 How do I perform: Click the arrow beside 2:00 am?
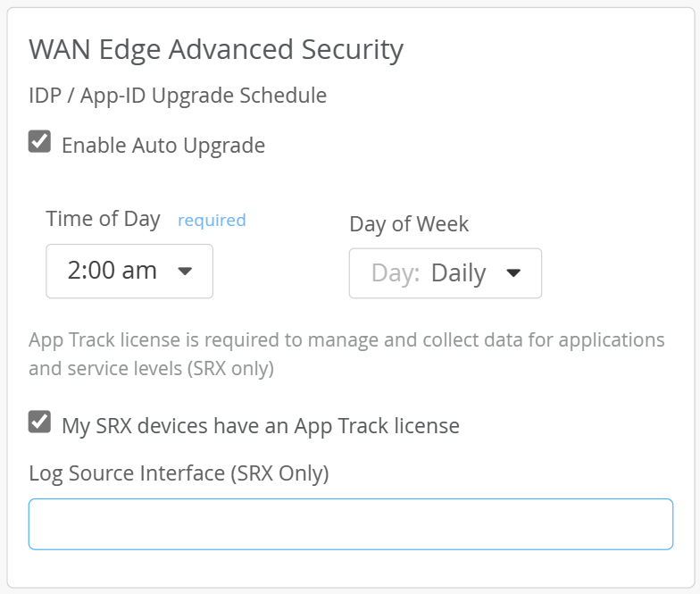coord(186,271)
